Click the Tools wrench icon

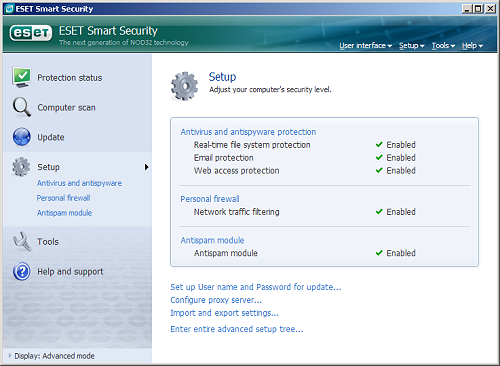(22, 241)
